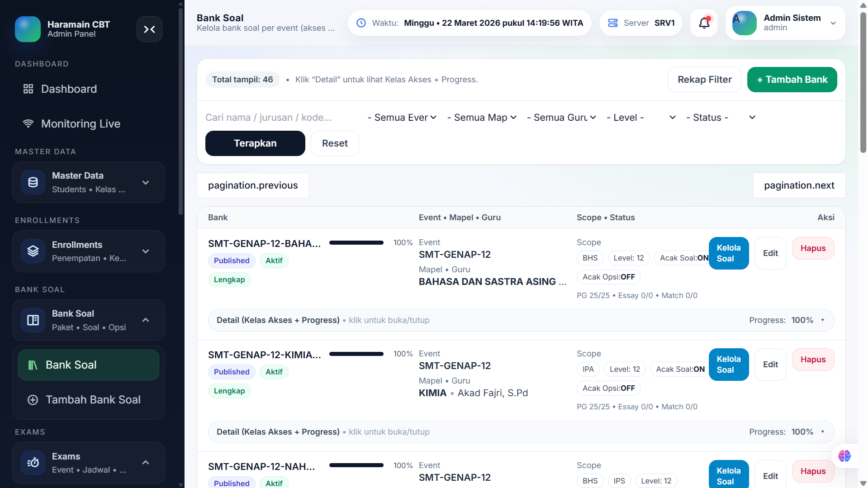868x488 pixels.
Task: Collapse the sidebar with the arrows icon
Action: [149, 29]
